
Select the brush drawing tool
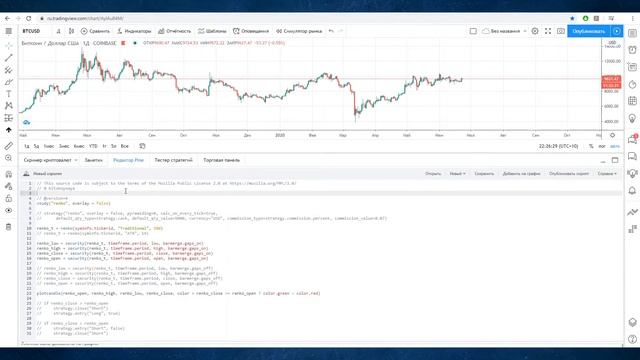(x=8, y=82)
